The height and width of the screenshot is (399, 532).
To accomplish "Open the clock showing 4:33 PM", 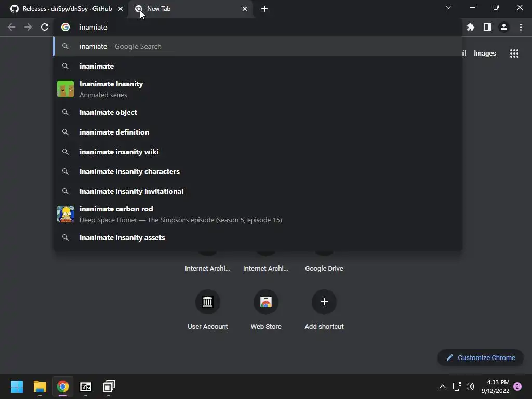I will [x=495, y=387].
